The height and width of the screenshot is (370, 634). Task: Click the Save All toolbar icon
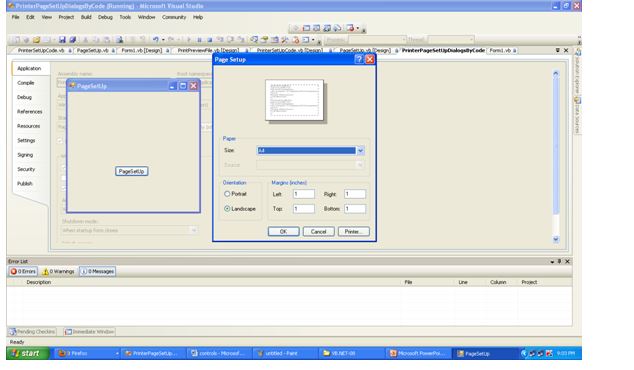click(73, 40)
